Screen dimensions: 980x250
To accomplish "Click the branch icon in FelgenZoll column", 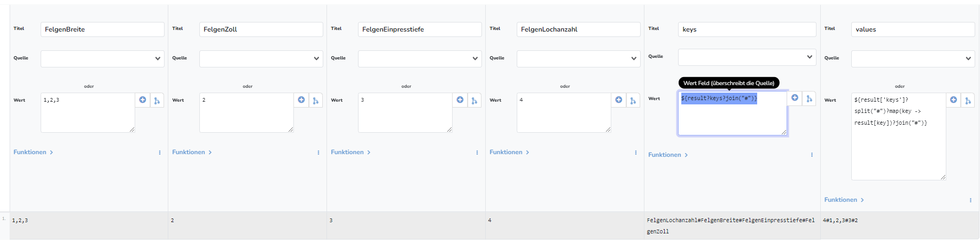I will (x=316, y=100).
